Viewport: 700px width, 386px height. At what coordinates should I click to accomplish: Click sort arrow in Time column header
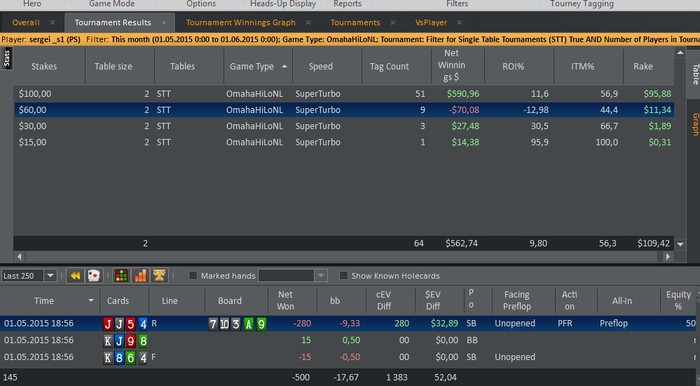[91, 300]
